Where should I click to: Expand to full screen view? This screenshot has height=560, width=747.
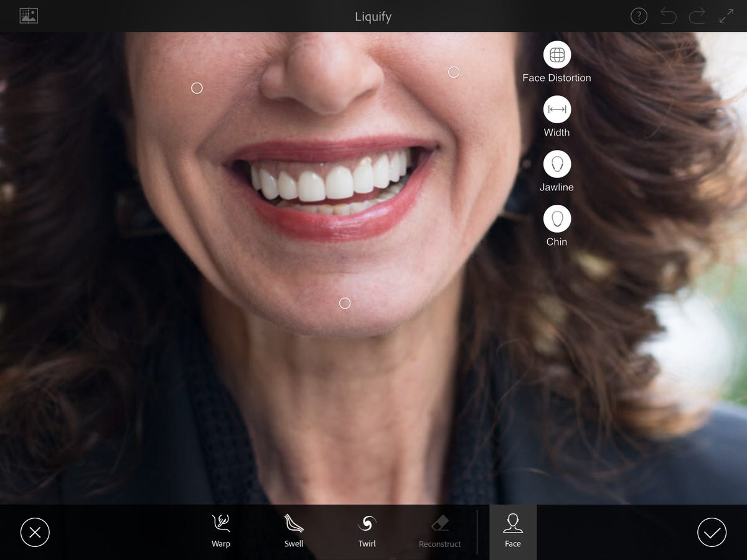(x=726, y=16)
